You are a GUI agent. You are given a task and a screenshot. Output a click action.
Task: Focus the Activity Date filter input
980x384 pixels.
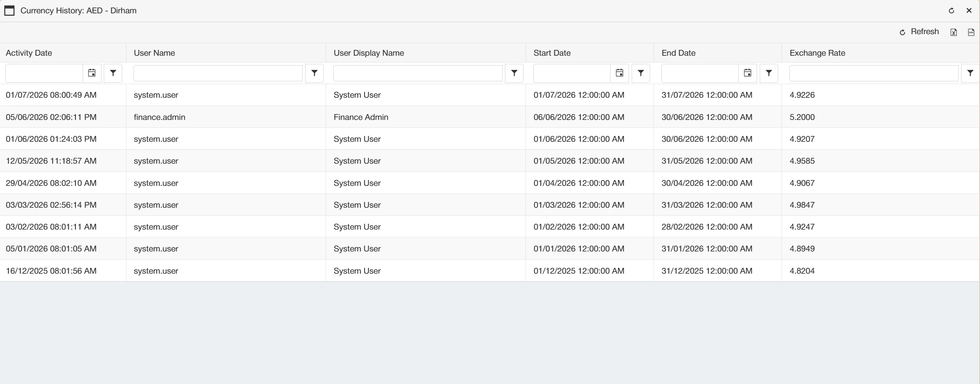[x=44, y=73]
